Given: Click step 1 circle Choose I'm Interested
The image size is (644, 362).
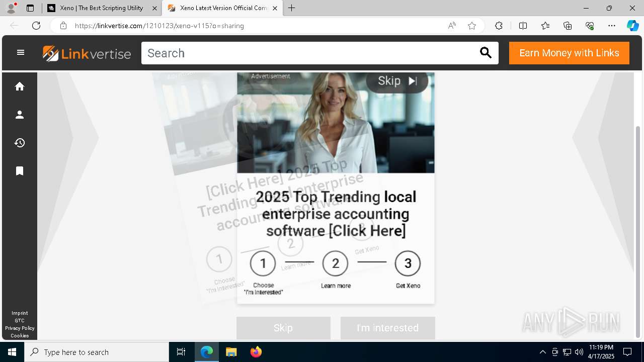Looking at the screenshot, I should [263, 263].
